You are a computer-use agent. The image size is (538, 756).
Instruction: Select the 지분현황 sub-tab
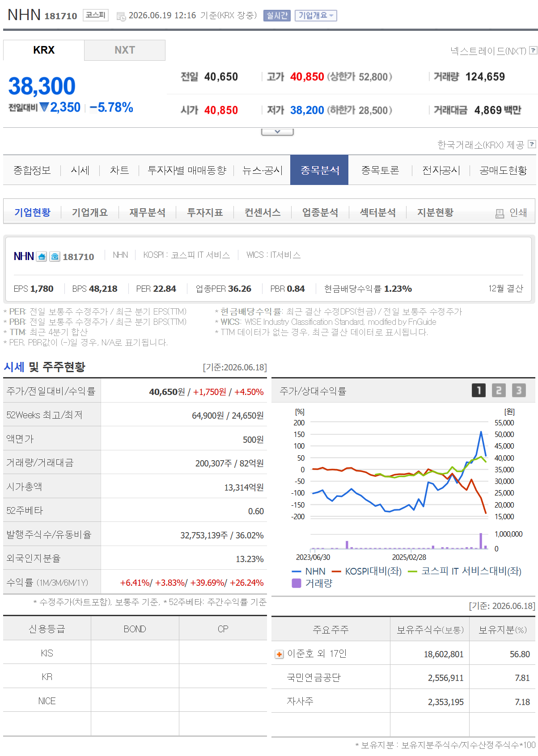point(435,212)
